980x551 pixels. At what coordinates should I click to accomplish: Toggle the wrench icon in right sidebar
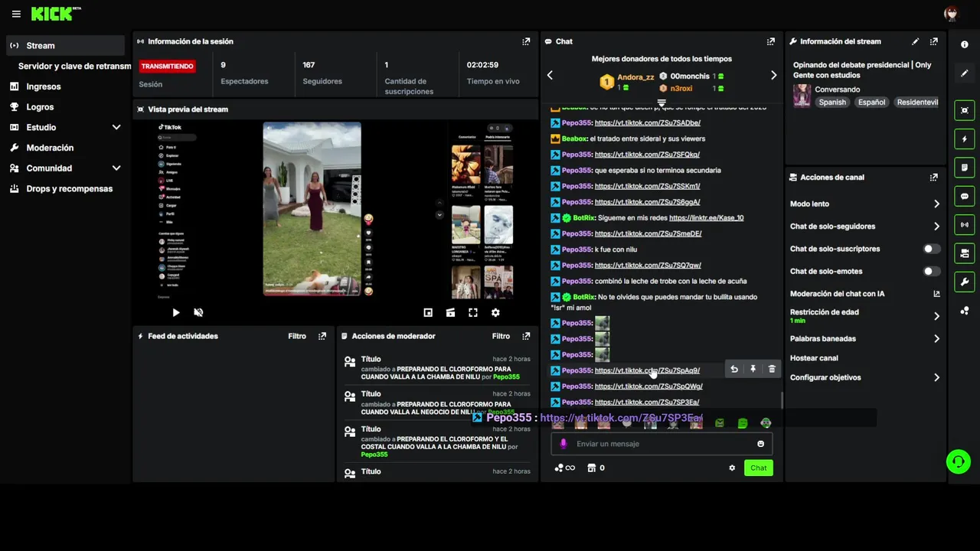(965, 282)
